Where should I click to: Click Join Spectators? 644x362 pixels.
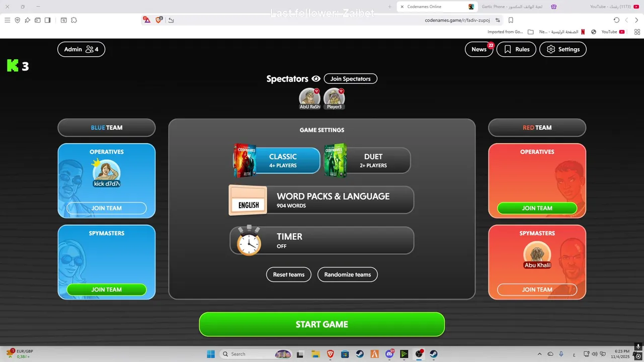[x=350, y=79]
